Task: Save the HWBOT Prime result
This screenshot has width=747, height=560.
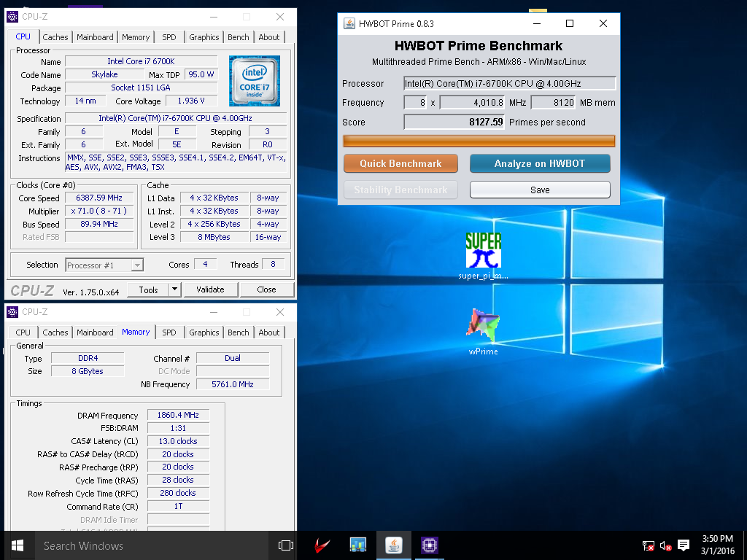Action: 540,190
